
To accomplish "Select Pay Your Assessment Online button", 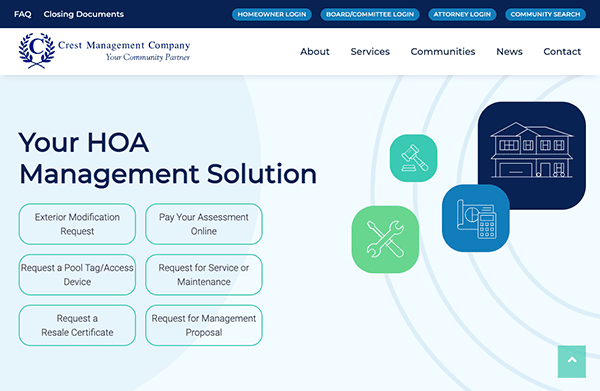I will 204,224.
